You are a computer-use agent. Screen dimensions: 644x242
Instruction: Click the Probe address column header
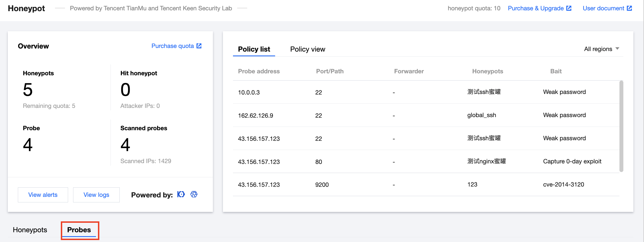[x=259, y=71]
